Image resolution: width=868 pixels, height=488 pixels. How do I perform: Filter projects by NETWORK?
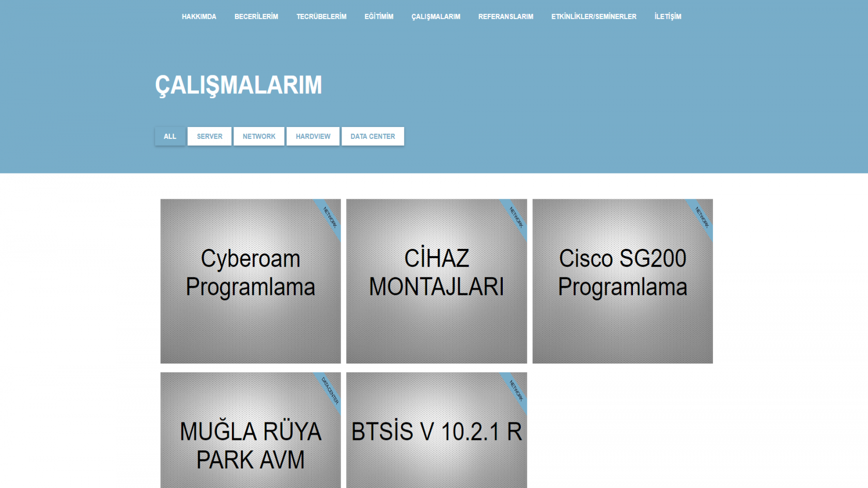pyautogui.click(x=259, y=136)
